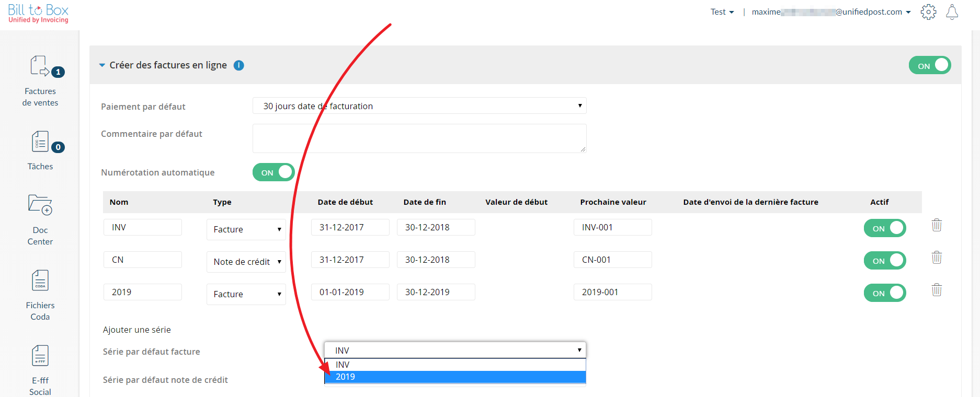The width and height of the screenshot is (980, 397).
Task: Click the Type column header
Action: tap(222, 202)
